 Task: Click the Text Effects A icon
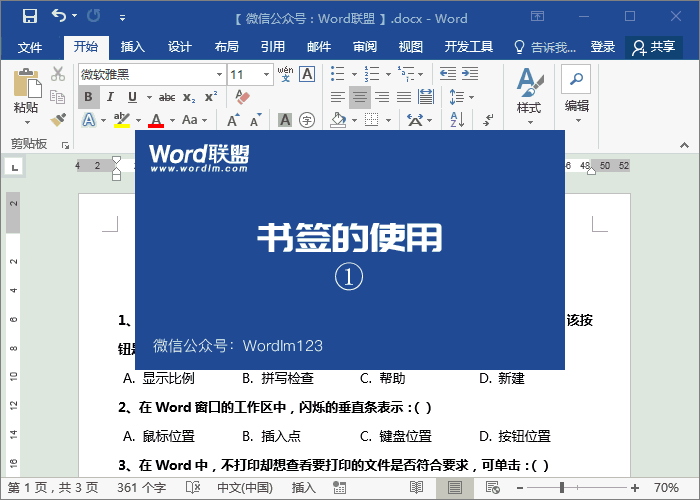point(89,120)
